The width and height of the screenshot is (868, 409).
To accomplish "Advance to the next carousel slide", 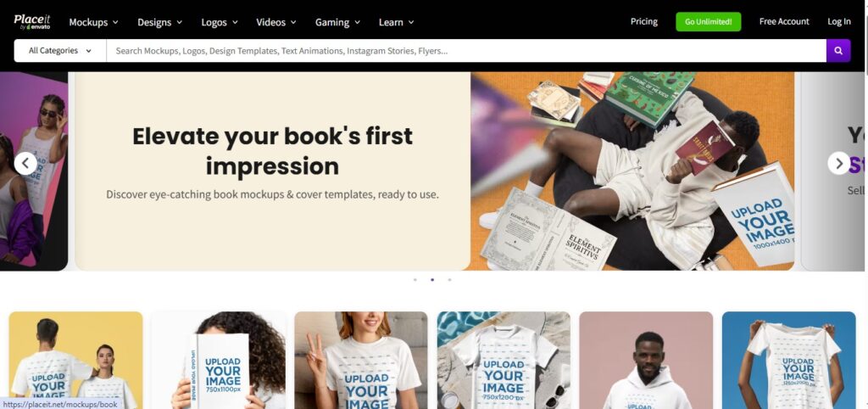I will click(838, 164).
